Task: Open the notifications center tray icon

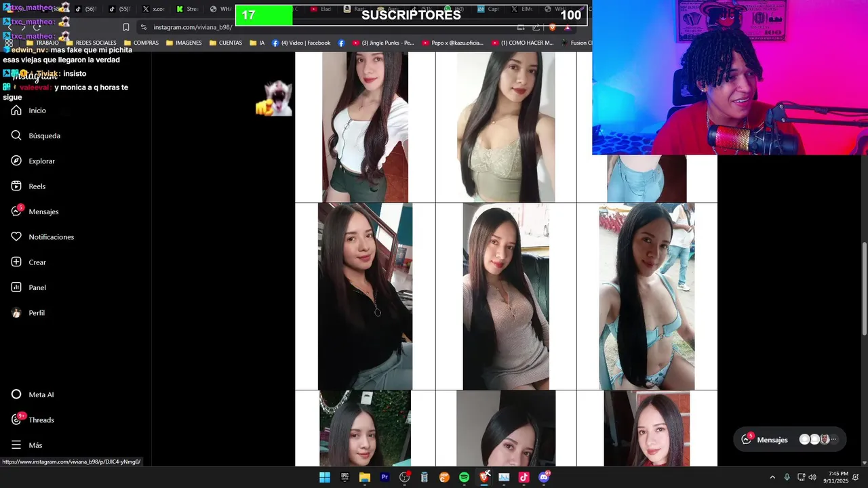Action: pos(856,477)
